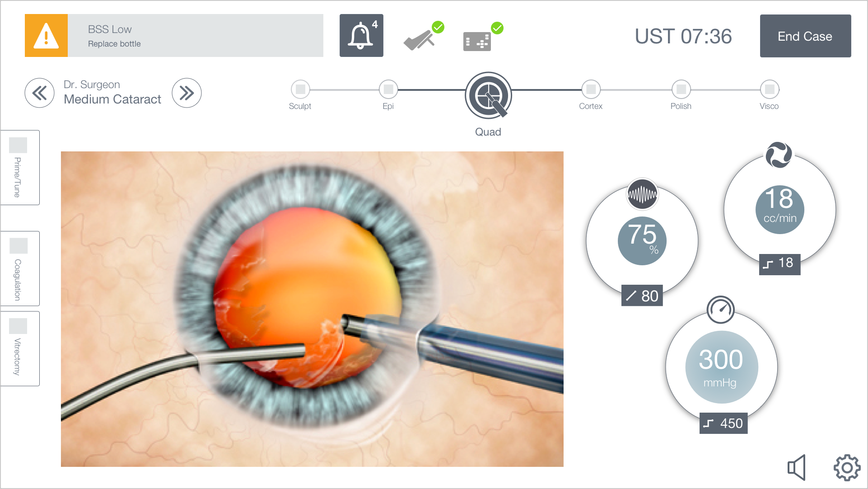Adjust the 75% power dial

(x=642, y=241)
